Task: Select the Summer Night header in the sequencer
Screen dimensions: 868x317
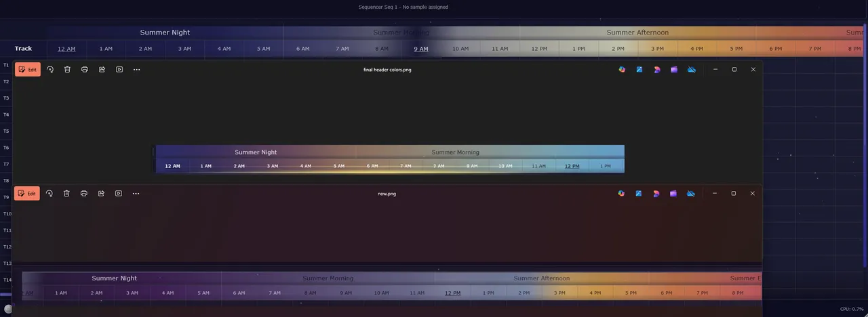Action: (165, 33)
